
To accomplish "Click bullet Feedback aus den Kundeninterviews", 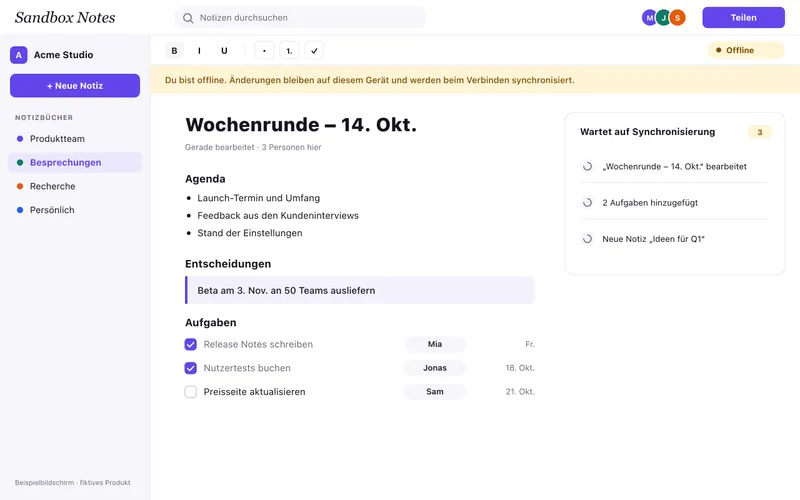I will click(x=278, y=216).
